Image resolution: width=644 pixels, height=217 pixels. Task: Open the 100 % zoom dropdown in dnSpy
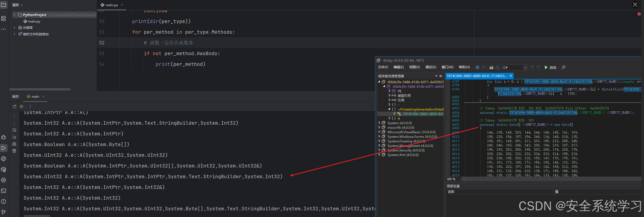pos(460,179)
